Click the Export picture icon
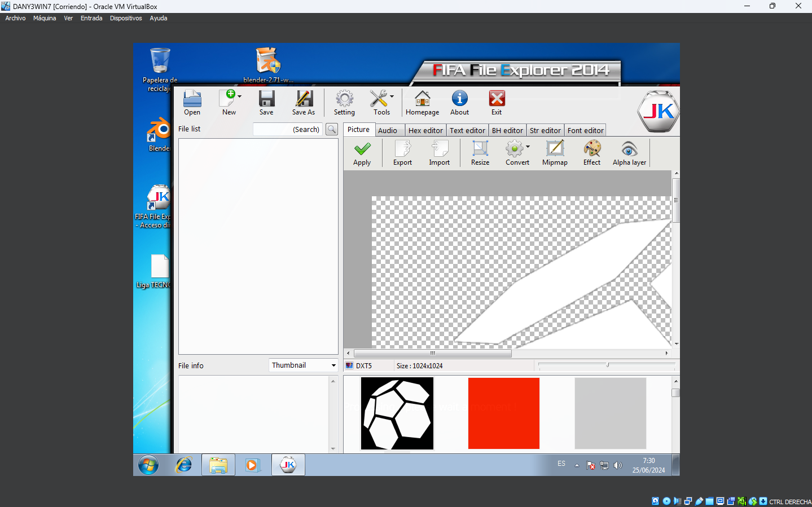This screenshot has height=507, width=812. [x=403, y=149]
